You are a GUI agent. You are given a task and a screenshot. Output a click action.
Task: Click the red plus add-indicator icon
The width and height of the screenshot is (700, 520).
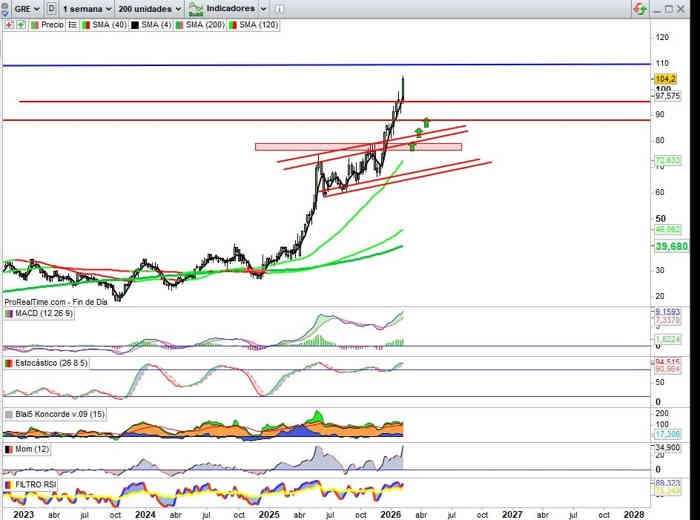pyautogui.click(x=7, y=24)
